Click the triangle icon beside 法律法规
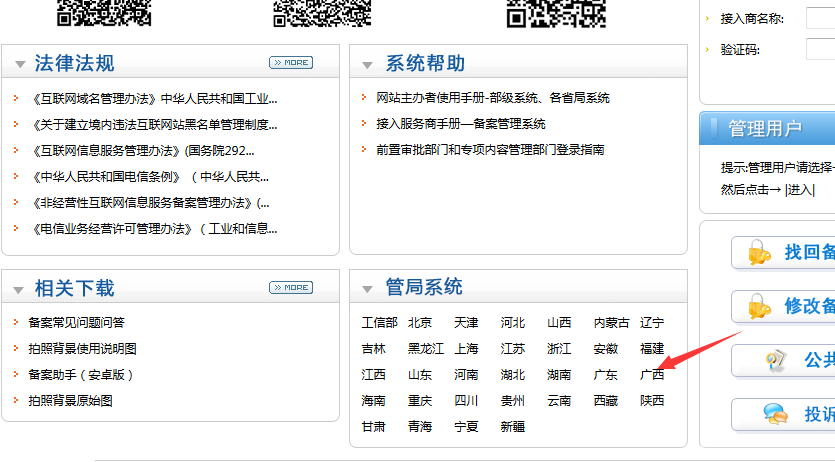Screen dimensions: 835x462 pyautogui.click(x=20, y=66)
